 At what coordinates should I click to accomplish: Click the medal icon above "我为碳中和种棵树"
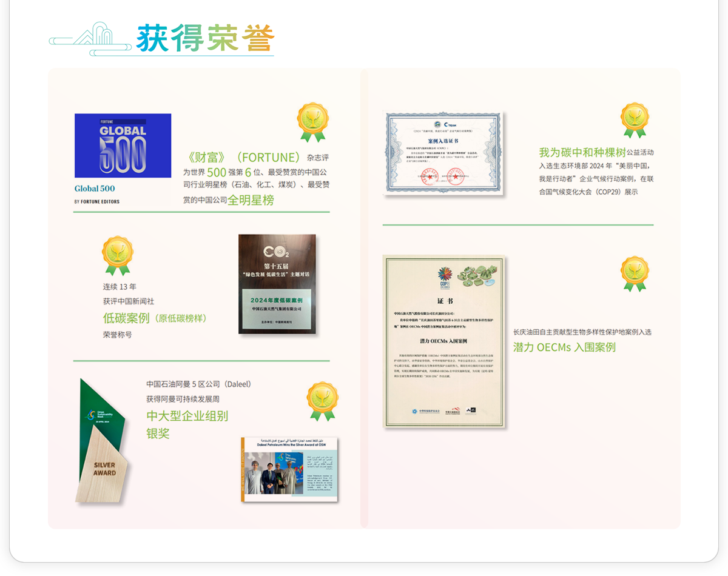635,120
